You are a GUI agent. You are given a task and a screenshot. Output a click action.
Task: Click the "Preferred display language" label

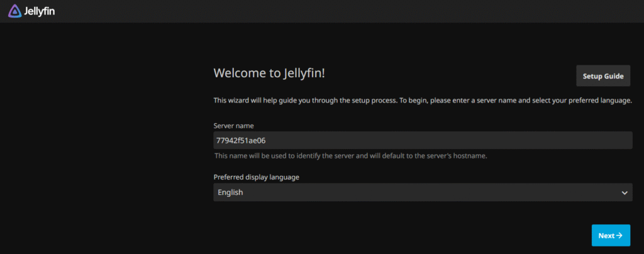click(257, 177)
